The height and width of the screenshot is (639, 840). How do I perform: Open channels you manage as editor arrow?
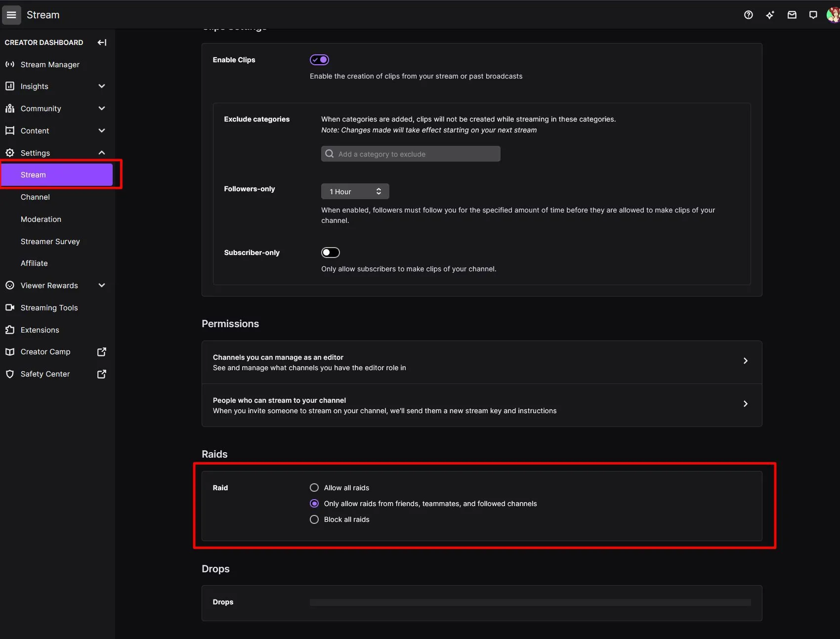pos(746,361)
